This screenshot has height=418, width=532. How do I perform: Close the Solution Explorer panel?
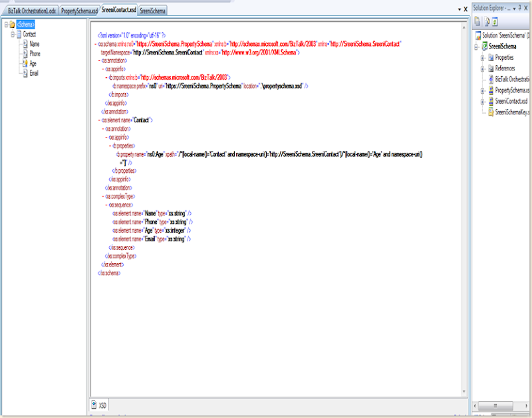click(526, 9)
